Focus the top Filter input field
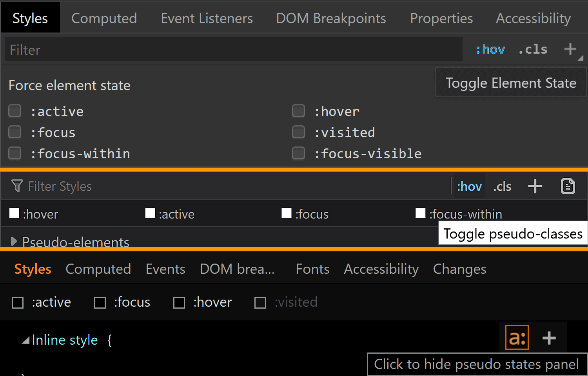 coord(234,49)
